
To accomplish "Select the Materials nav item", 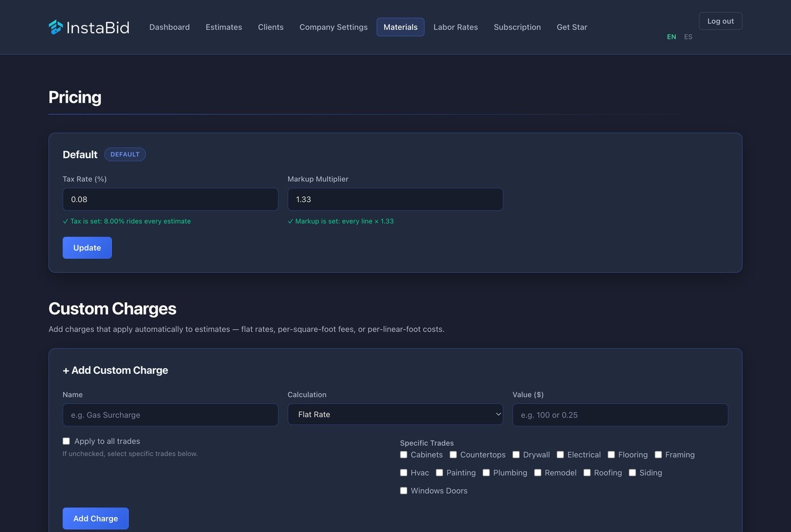I will pos(401,27).
